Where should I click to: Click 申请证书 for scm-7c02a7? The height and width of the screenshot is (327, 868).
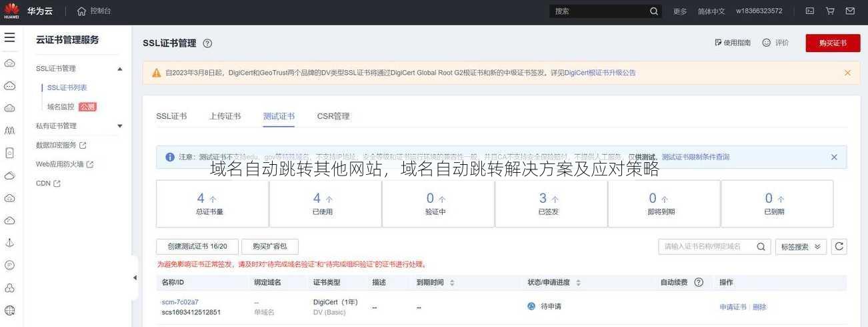pyautogui.click(x=733, y=307)
